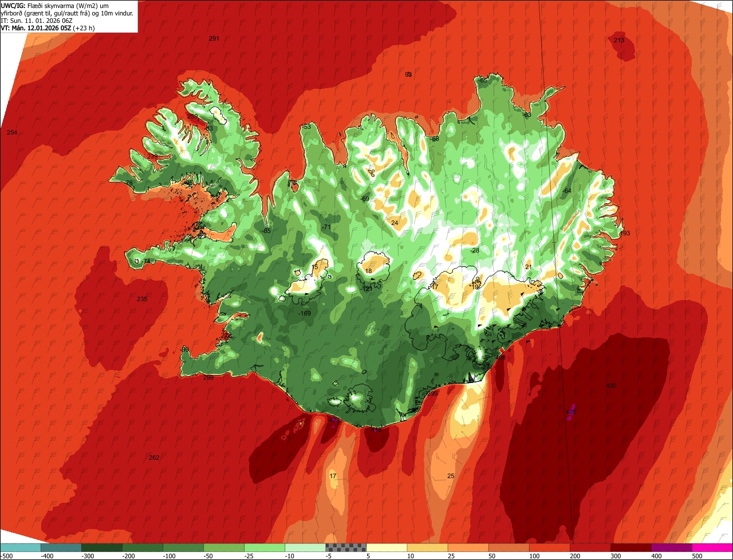Click the map value 213 in the northeast corner
Image resolution: width=733 pixels, height=560 pixels.
click(619, 40)
